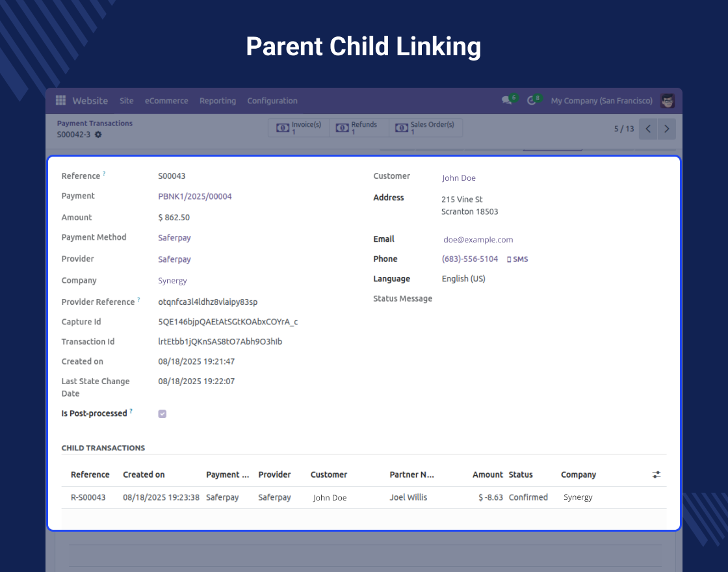Click the English (US) language value
Image resolution: width=728 pixels, height=572 pixels.
point(463,279)
